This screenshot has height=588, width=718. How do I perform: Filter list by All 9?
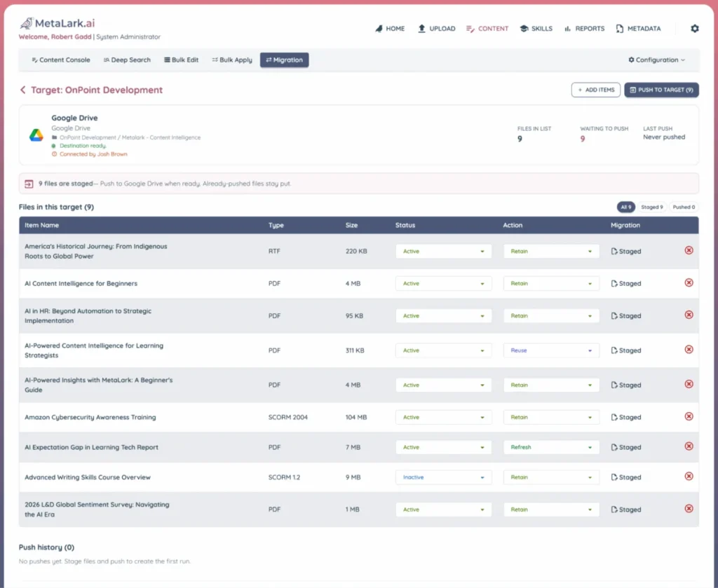(625, 207)
